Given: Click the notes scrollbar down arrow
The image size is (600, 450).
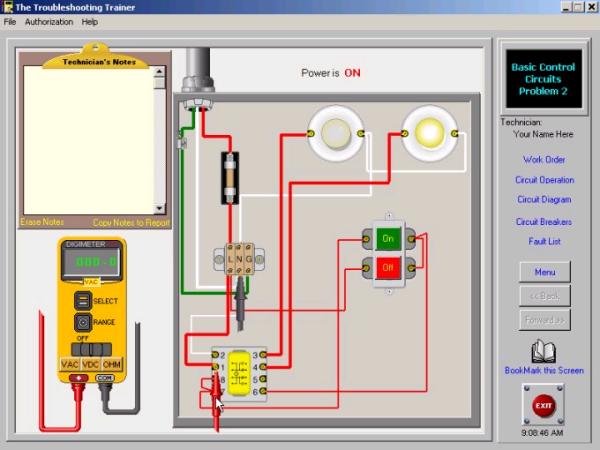Looking at the screenshot, I should (x=160, y=209).
